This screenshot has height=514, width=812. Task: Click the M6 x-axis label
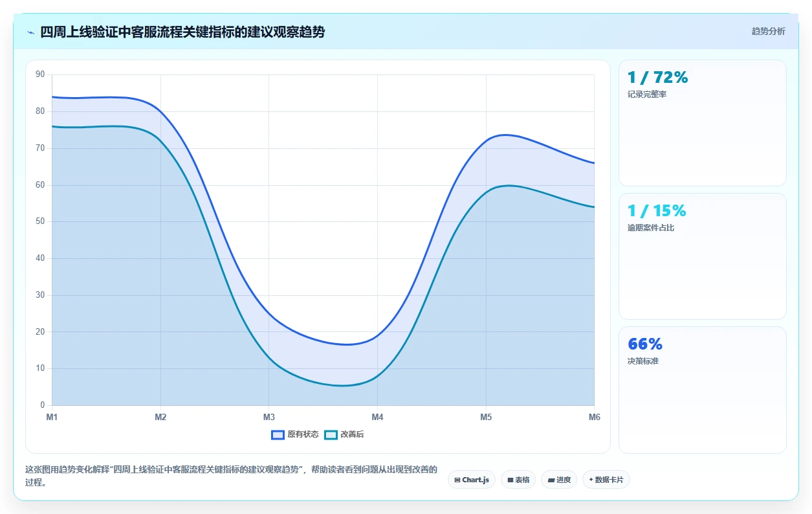coord(594,418)
